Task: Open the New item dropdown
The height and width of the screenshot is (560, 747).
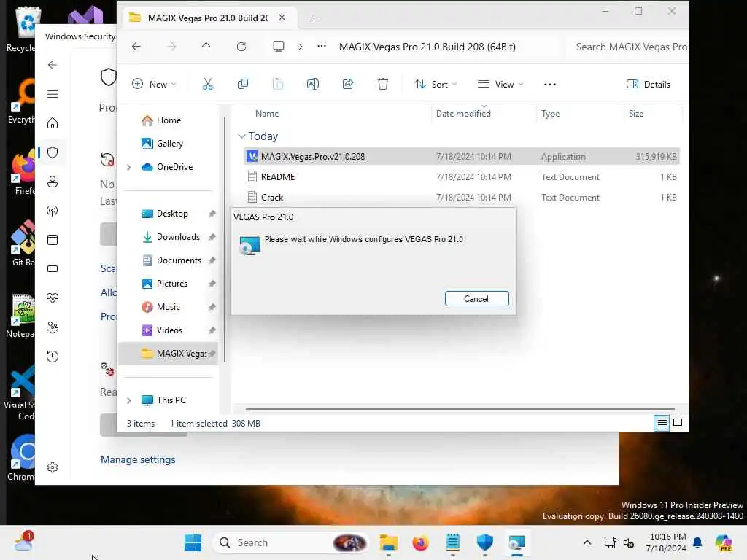Action: pyautogui.click(x=154, y=85)
